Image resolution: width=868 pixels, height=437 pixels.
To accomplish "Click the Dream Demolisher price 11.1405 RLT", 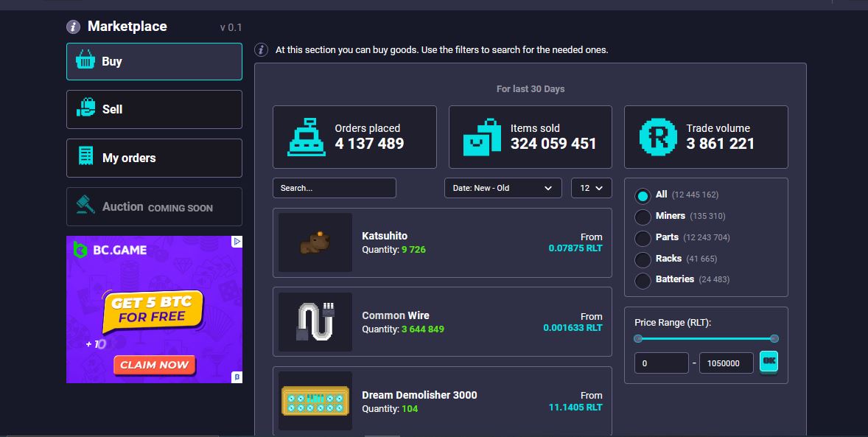I will pos(575,407).
